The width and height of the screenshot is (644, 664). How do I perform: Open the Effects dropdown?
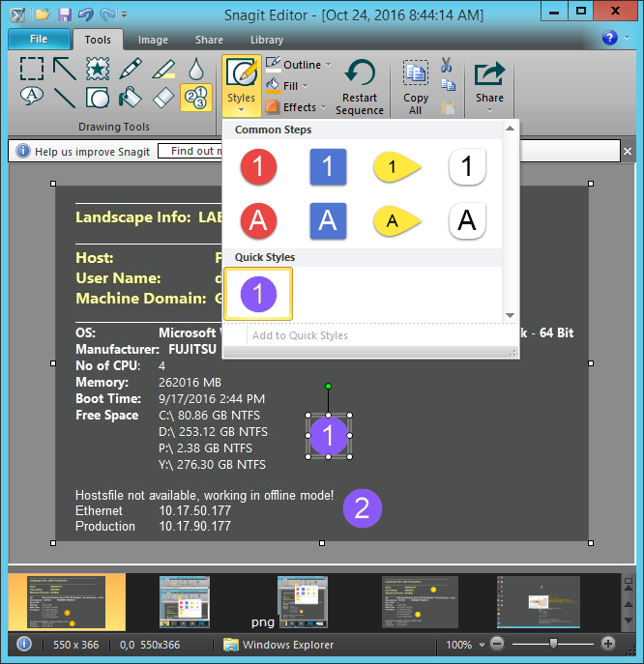[x=296, y=107]
